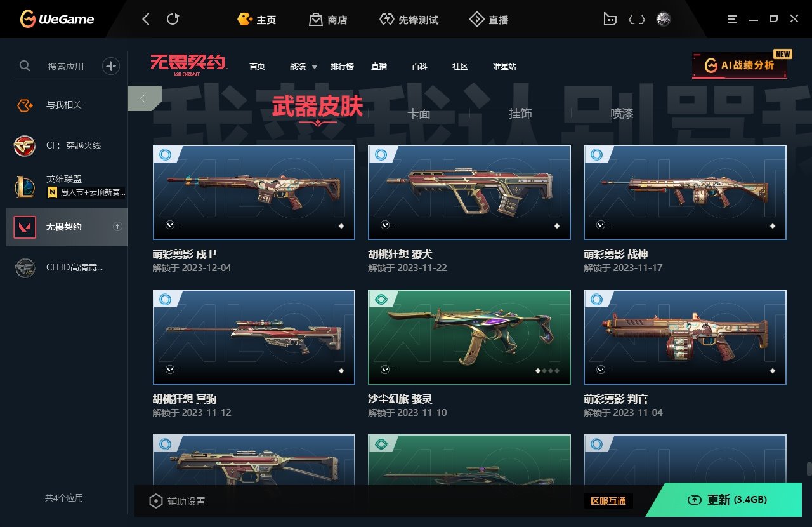Open the 沙尘幻旅 骇灵 skin thumbnail
Screen dimensions: 812x527
tap(469, 337)
